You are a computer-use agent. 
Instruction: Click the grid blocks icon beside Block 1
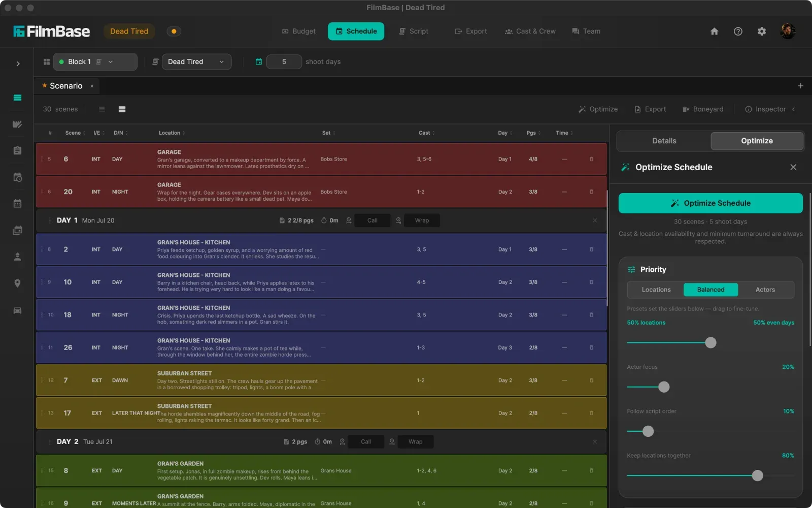point(47,62)
